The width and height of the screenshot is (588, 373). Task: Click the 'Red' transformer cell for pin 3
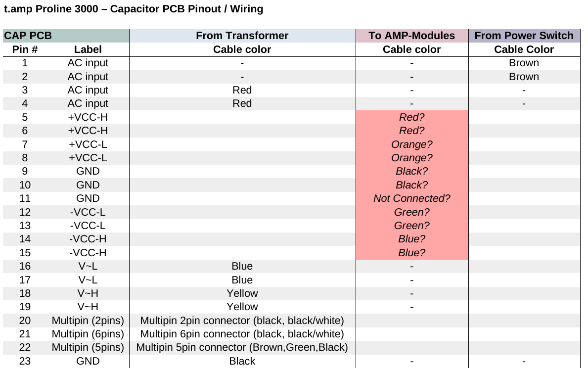click(x=242, y=90)
